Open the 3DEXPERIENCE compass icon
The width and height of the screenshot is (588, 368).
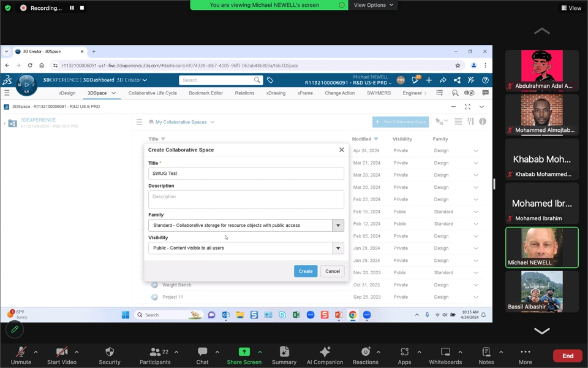26,85
